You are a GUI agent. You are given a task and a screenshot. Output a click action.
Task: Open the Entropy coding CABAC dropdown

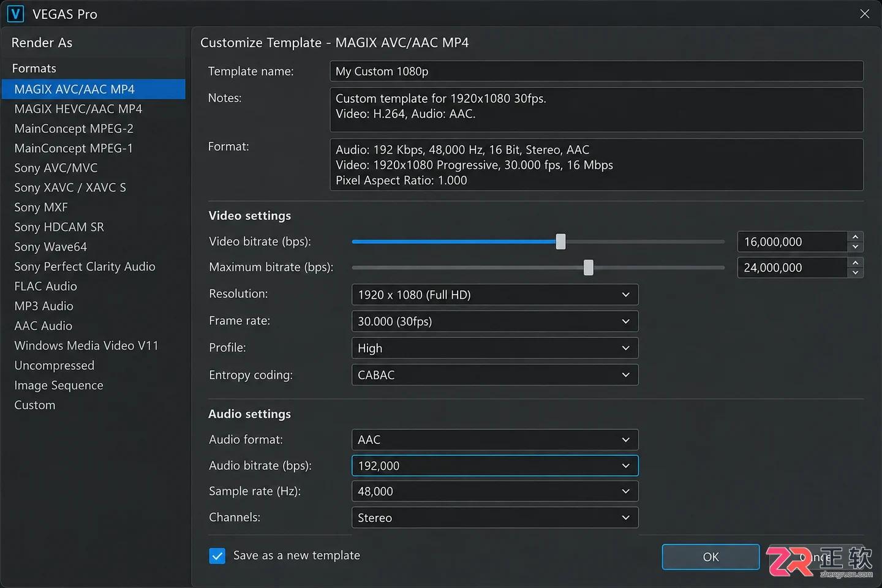click(x=495, y=375)
